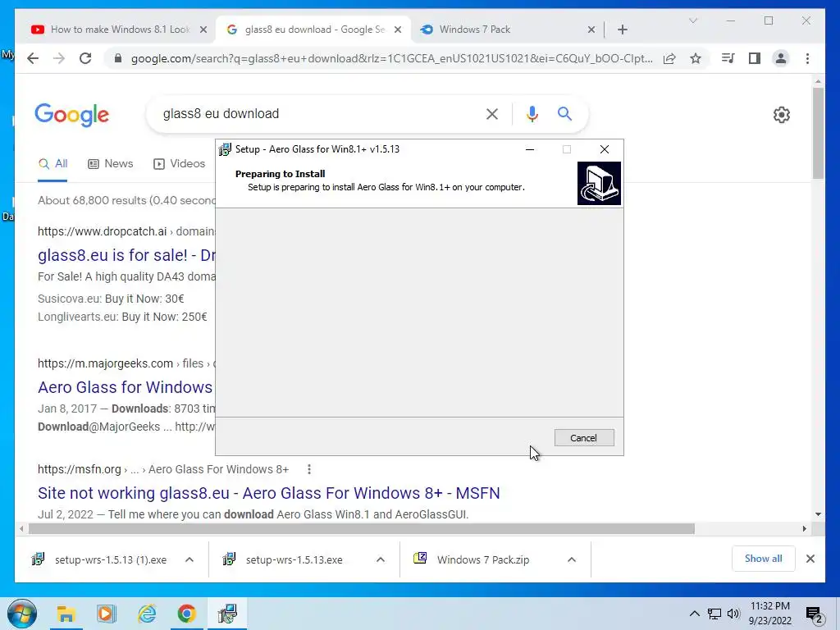Click the scroll right arrow of the page
Screen dimensions: 840x630
click(x=804, y=529)
